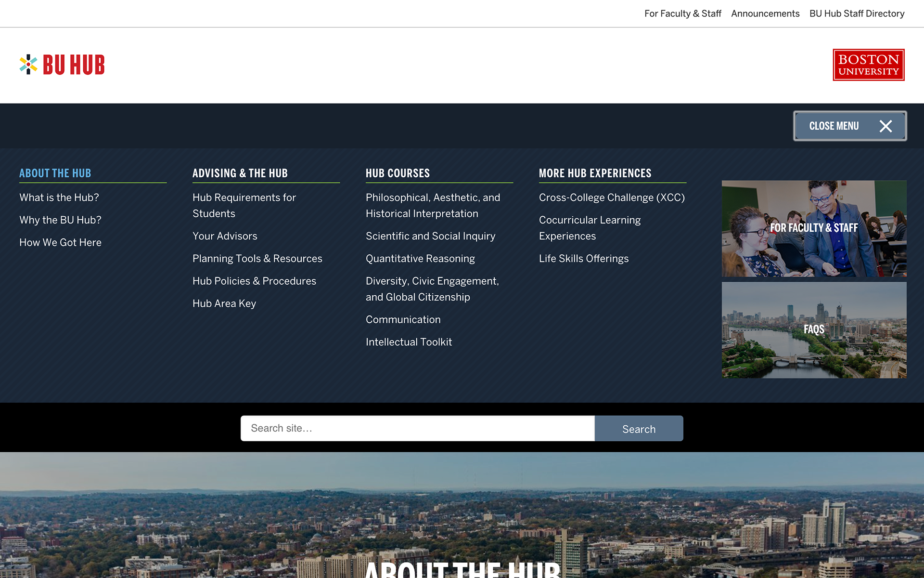Close the menu using Close Menu button
Screen dimensions: 924x578
pyautogui.click(x=850, y=126)
